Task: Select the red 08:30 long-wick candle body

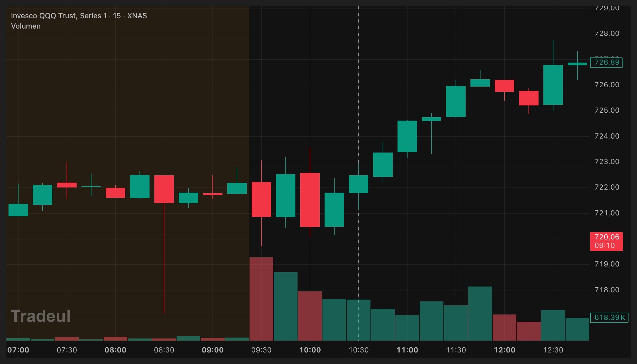Action: coord(164,189)
